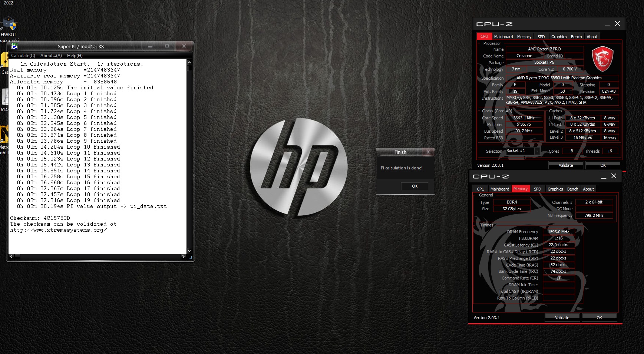The image size is (644, 354).
Task: Close the upper CPU-Z window
Action: tap(617, 23)
